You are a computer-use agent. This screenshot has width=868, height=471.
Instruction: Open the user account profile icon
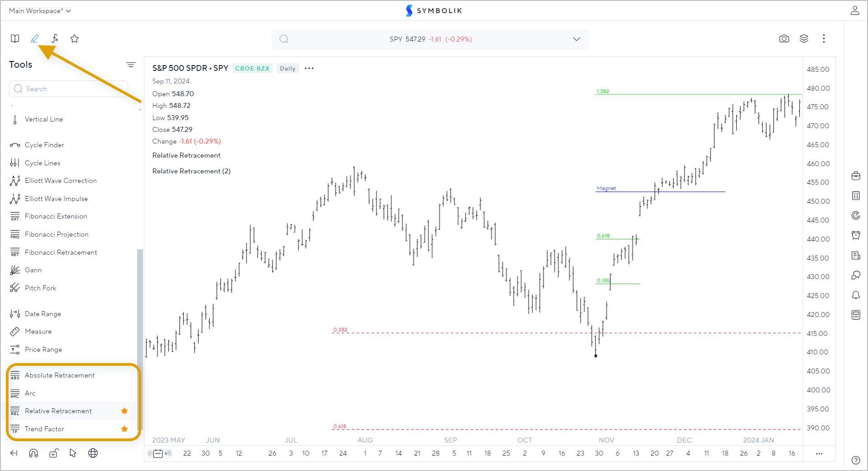pos(855,10)
